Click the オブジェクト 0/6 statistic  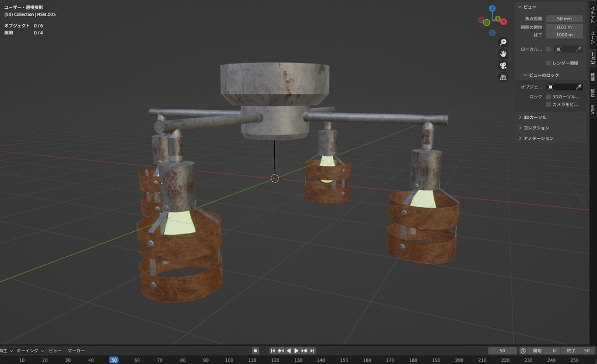click(x=23, y=26)
